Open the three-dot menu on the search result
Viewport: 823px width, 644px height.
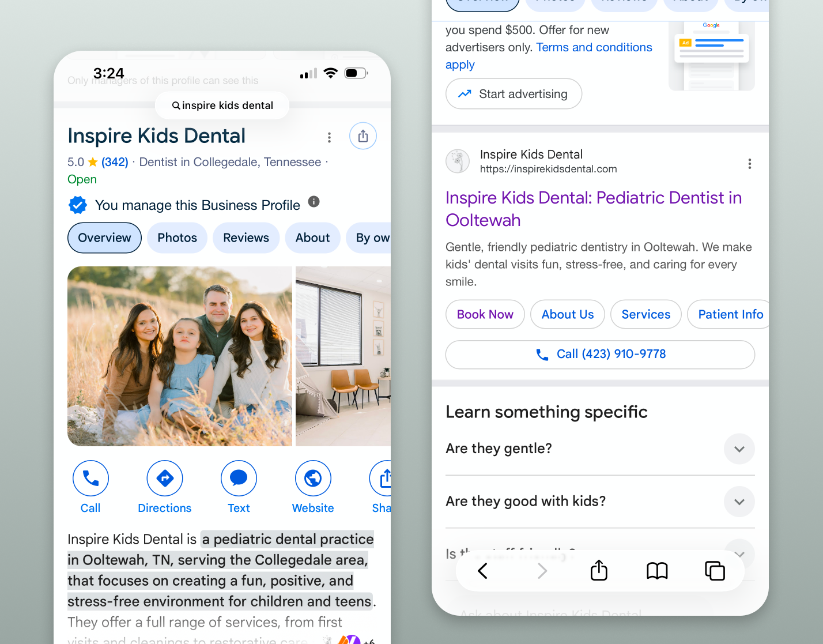point(750,164)
